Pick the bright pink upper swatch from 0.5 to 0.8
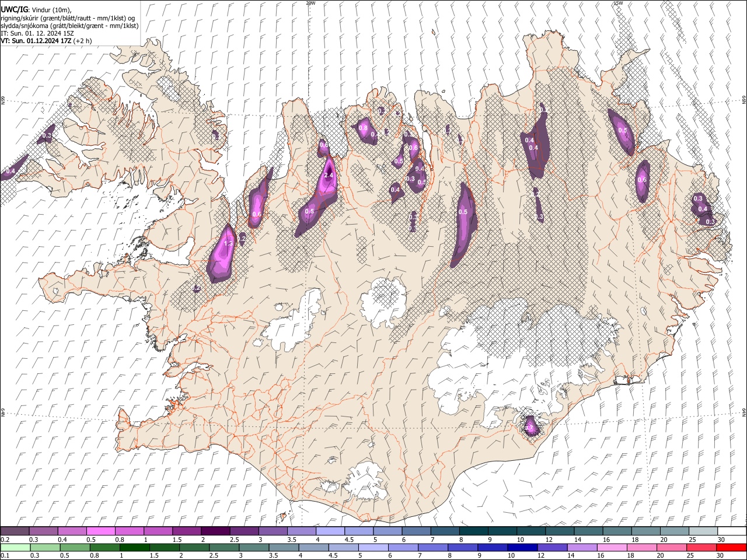The height and width of the screenshot is (560, 747). point(101,531)
